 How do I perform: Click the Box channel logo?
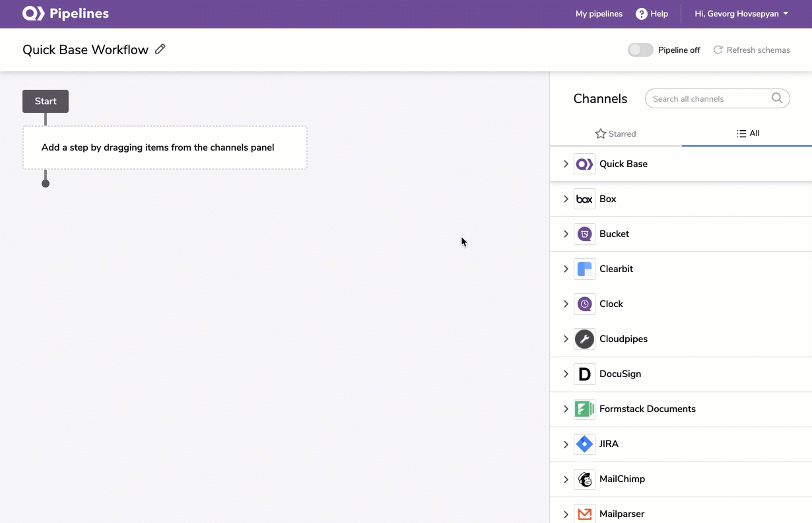pyautogui.click(x=584, y=199)
